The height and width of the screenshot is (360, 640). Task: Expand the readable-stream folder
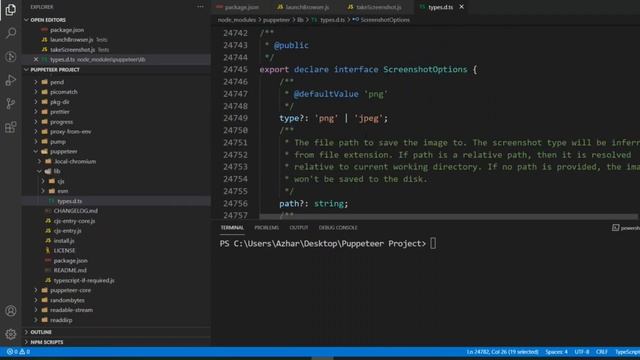click(71, 310)
